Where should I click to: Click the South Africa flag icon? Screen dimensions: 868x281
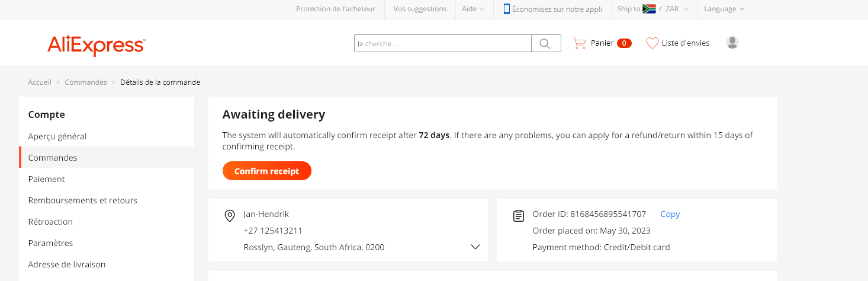[649, 9]
